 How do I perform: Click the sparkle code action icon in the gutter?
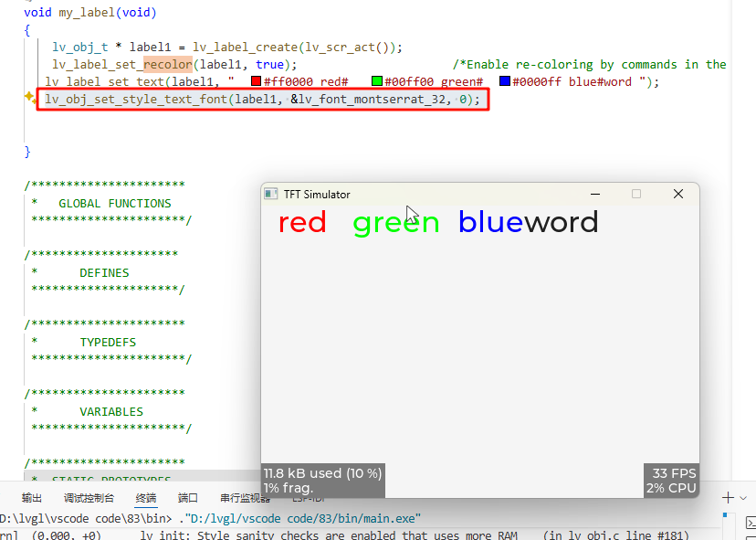pos(29,99)
